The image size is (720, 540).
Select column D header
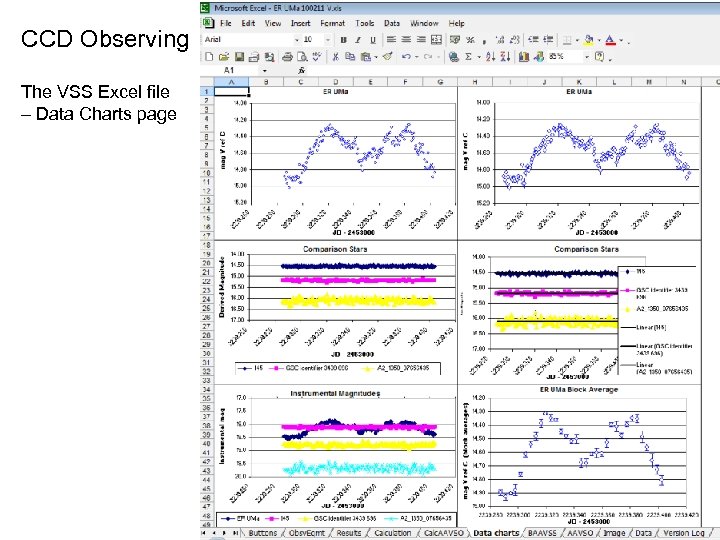click(x=335, y=82)
